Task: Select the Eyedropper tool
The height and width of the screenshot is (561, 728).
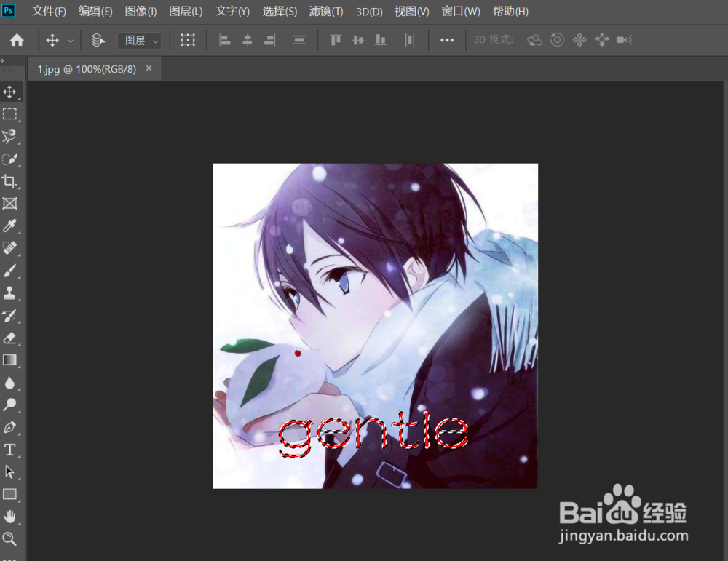Action: 9,226
